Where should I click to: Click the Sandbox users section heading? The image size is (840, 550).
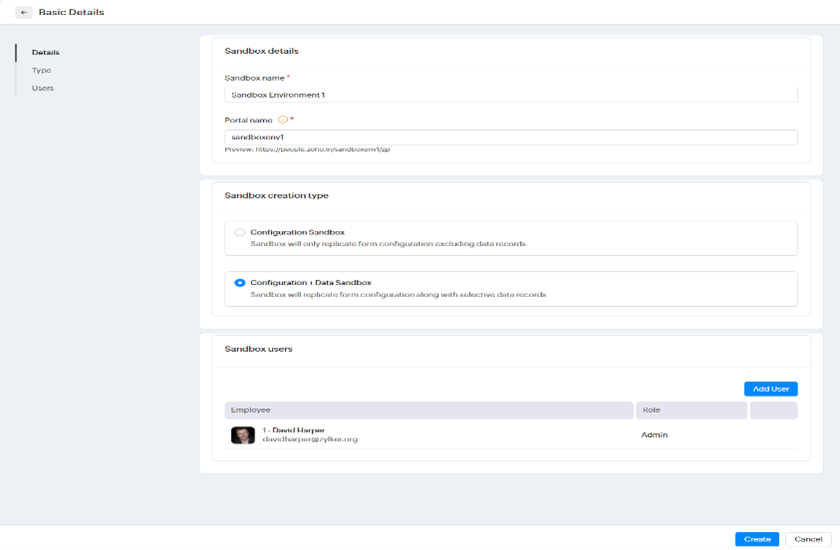tap(258, 349)
